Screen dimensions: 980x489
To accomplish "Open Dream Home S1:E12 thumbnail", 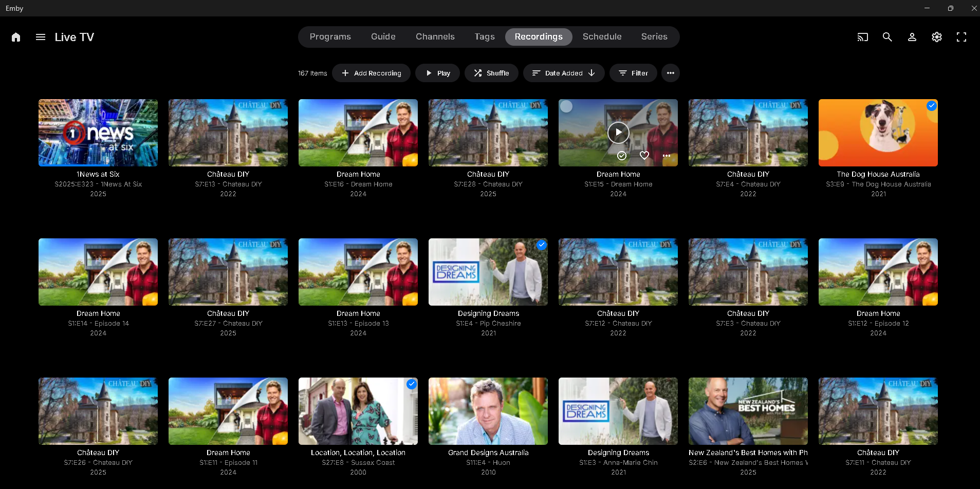I will [878, 272].
